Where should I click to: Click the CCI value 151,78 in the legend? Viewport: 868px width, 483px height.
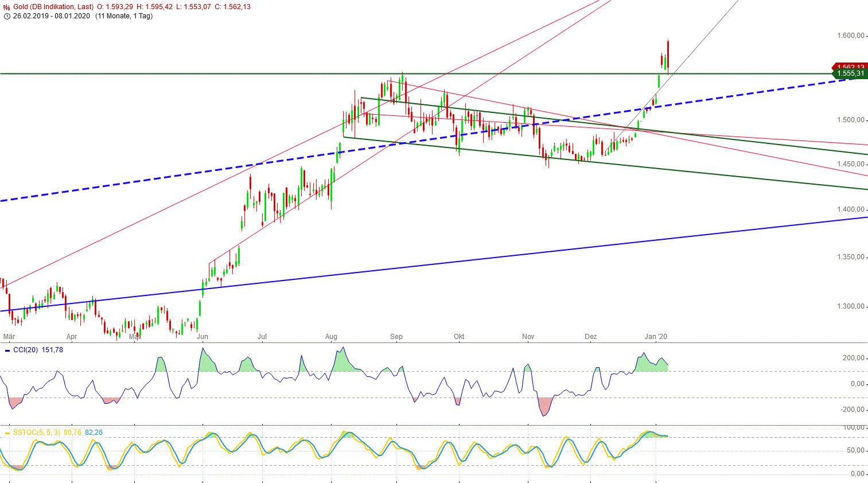pyautogui.click(x=53, y=350)
